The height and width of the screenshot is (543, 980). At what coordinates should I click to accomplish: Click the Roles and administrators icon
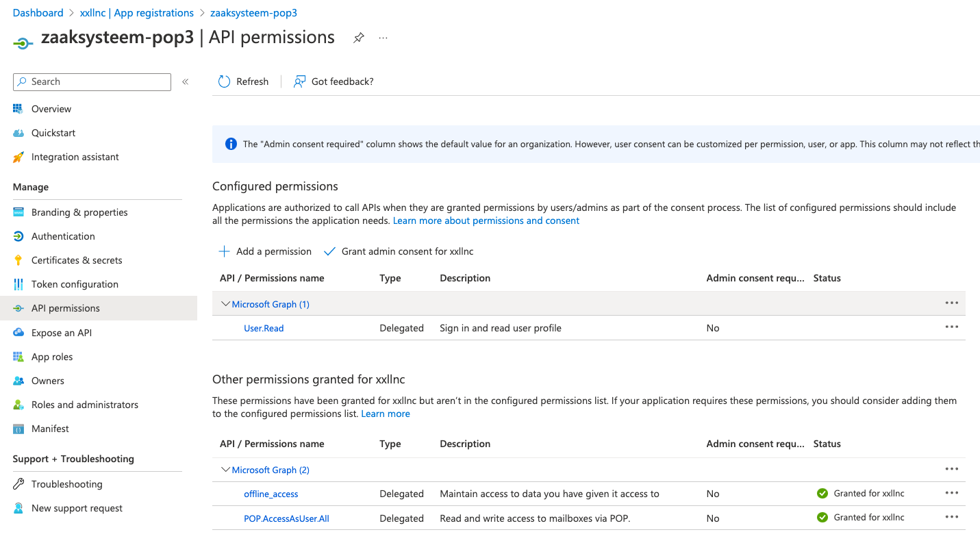point(18,405)
